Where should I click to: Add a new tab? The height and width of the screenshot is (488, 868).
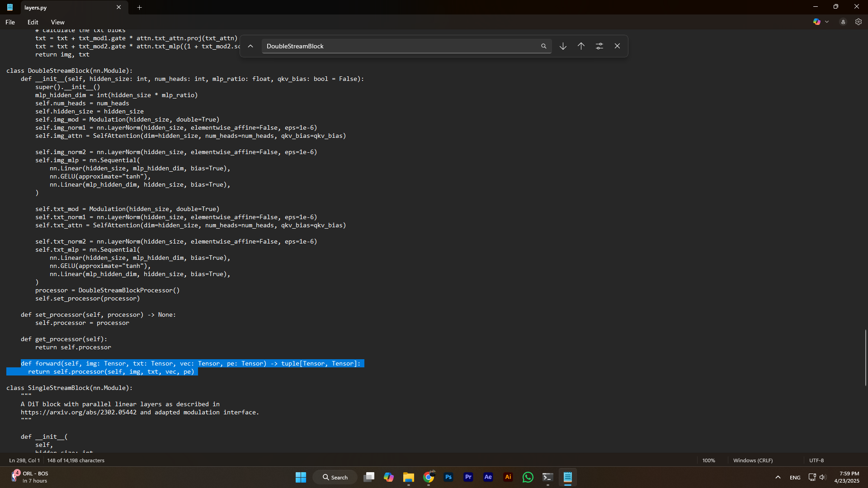[x=139, y=7]
